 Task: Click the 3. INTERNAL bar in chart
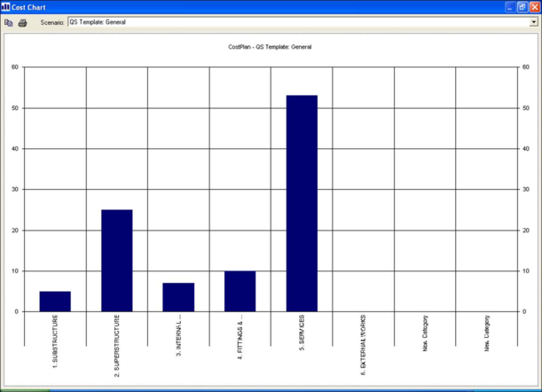coord(178,297)
